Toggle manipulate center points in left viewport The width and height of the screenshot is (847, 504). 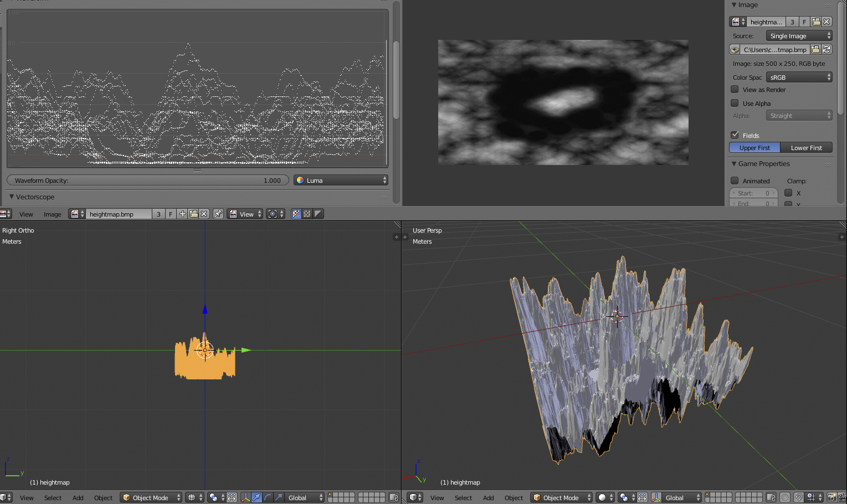click(232, 497)
